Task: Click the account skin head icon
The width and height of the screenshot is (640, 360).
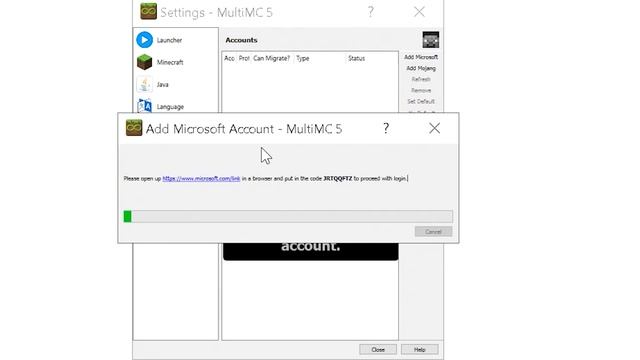Action: tap(431, 40)
